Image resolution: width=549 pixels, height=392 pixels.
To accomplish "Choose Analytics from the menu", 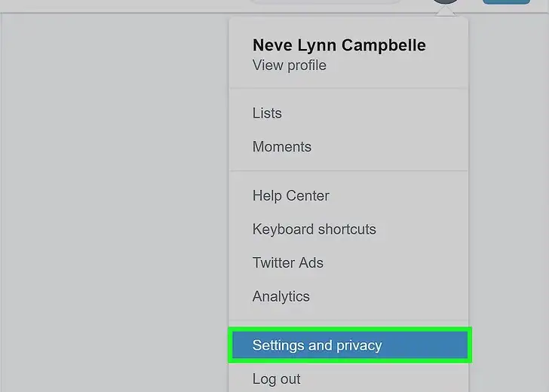I will (x=281, y=296).
